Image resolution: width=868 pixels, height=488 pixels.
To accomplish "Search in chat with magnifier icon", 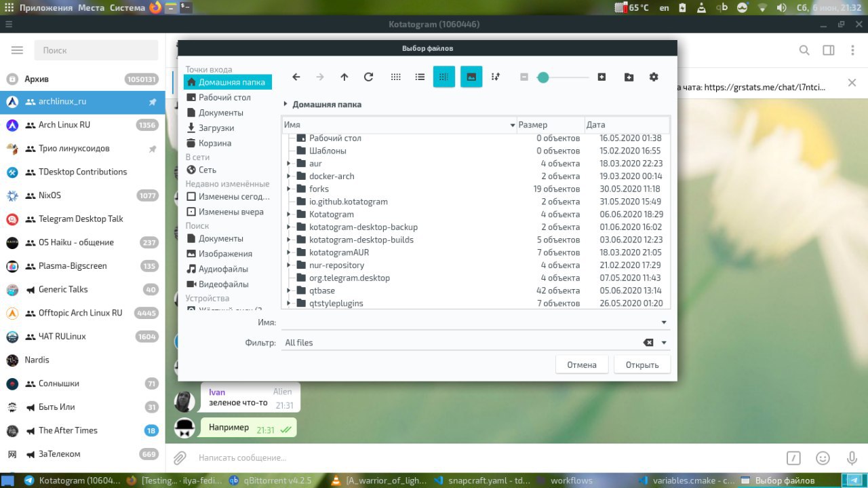I will 804,50.
